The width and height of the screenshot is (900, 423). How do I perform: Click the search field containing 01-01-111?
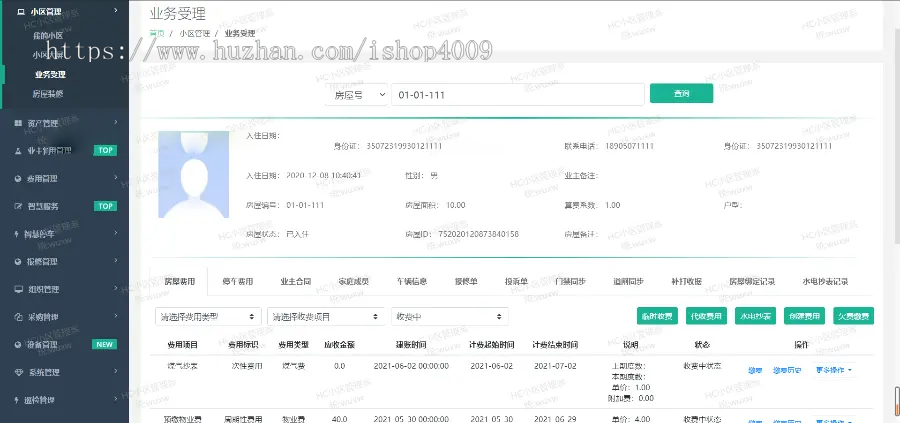(x=518, y=95)
